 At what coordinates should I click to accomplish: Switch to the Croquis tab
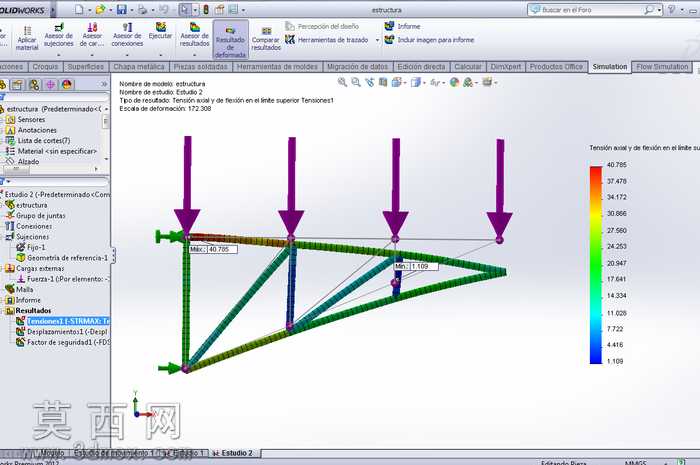(x=46, y=66)
